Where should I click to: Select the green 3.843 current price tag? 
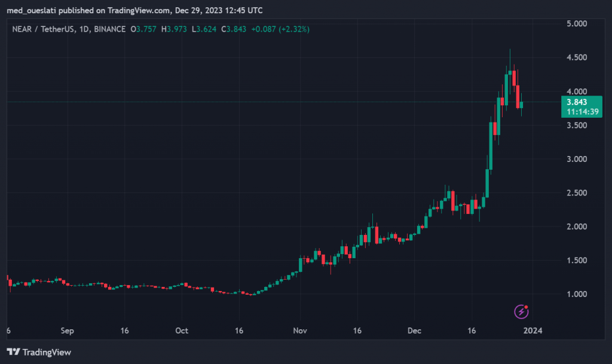576,101
